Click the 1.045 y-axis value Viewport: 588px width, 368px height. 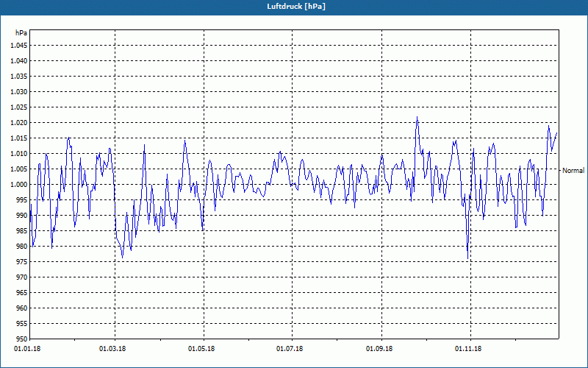(19, 46)
